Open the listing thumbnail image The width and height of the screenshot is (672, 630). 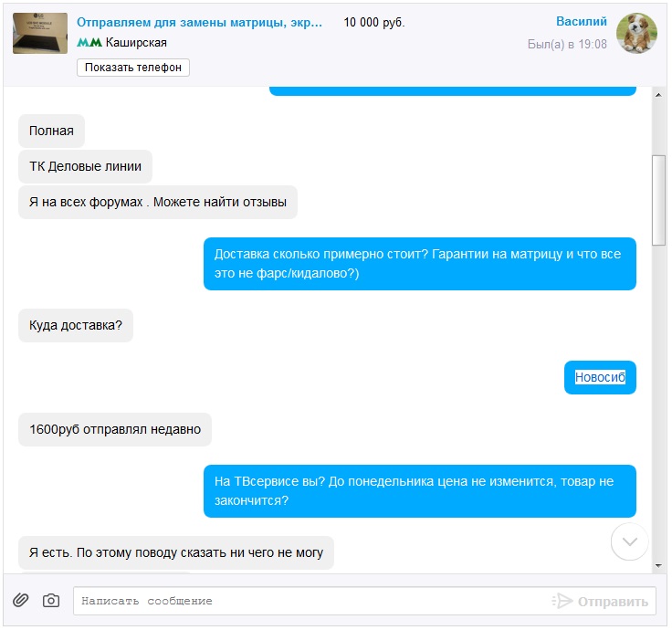coord(40,33)
